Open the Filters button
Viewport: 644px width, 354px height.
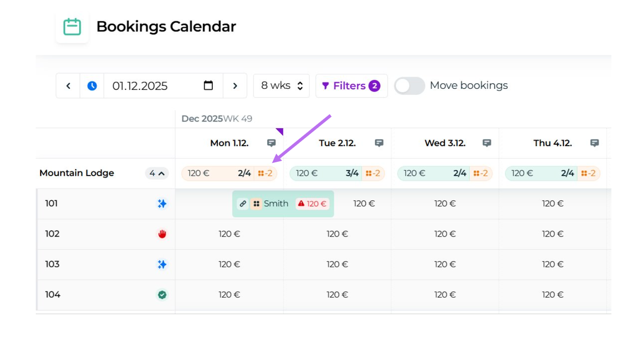[351, 86]
